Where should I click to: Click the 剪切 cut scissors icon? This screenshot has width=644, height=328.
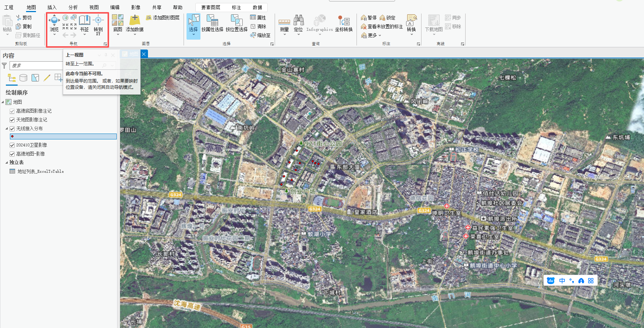[19, 18]
